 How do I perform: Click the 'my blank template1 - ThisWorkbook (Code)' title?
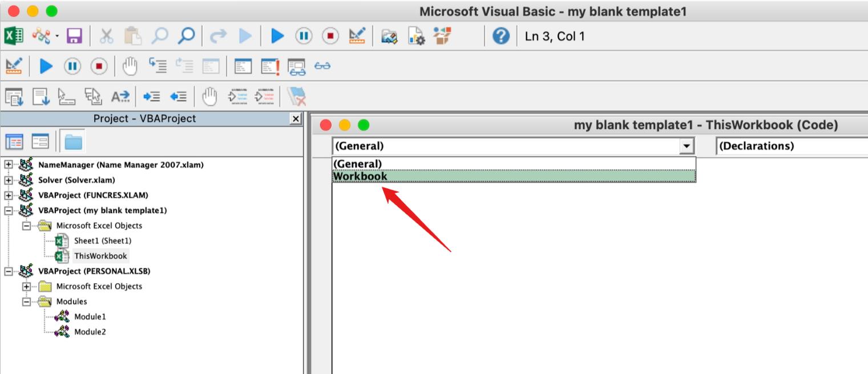point(706,125)
